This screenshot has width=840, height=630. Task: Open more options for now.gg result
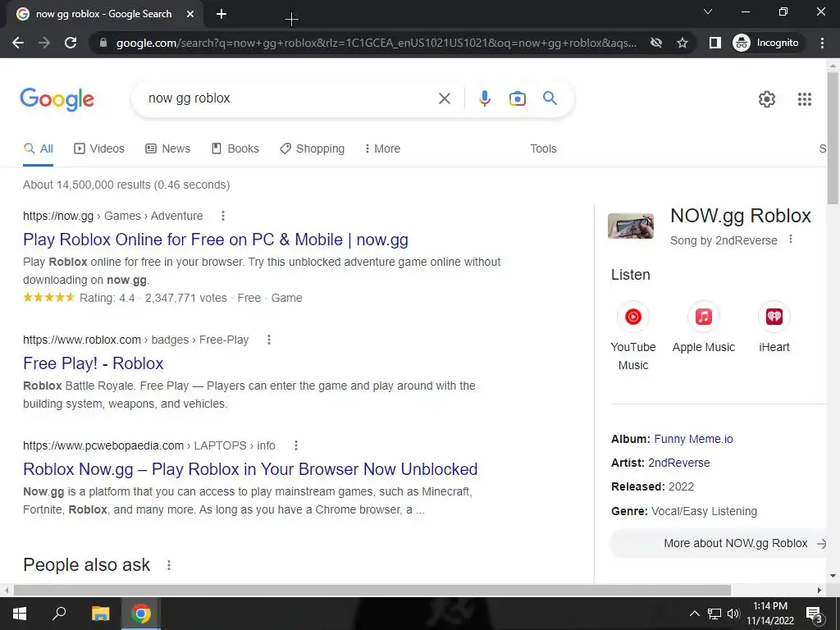point(223,216)
